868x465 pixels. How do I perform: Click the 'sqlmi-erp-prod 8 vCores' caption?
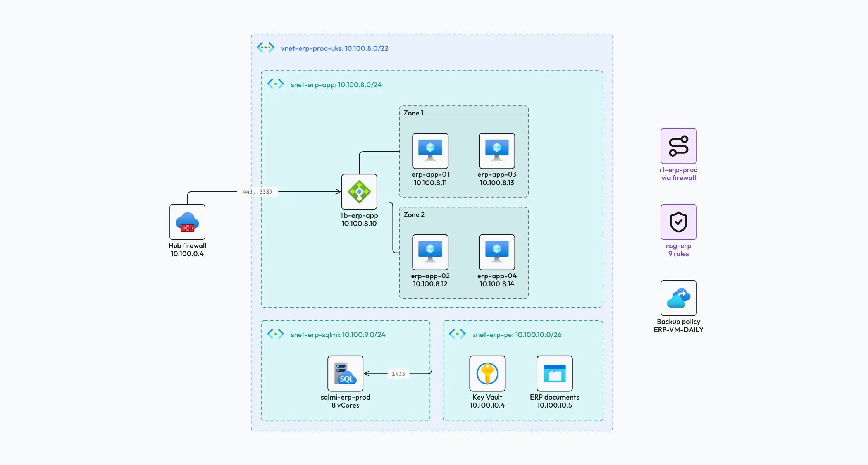pos(345,401)
